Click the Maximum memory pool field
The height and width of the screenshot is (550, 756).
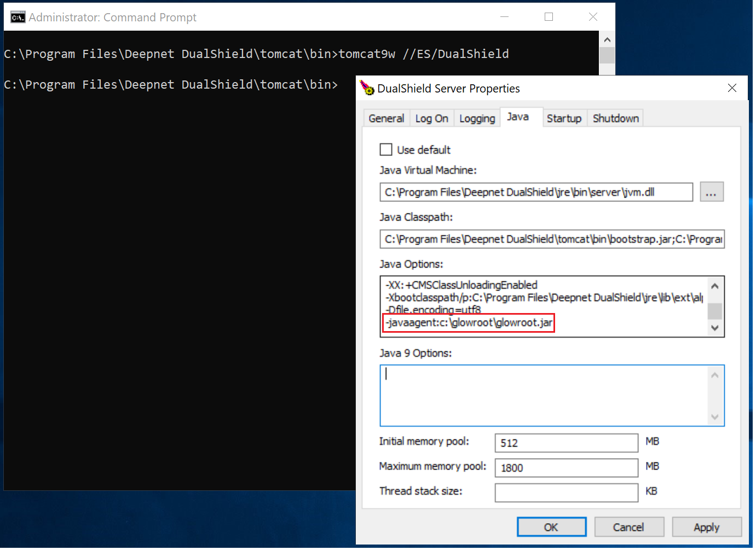click(566, 468)
